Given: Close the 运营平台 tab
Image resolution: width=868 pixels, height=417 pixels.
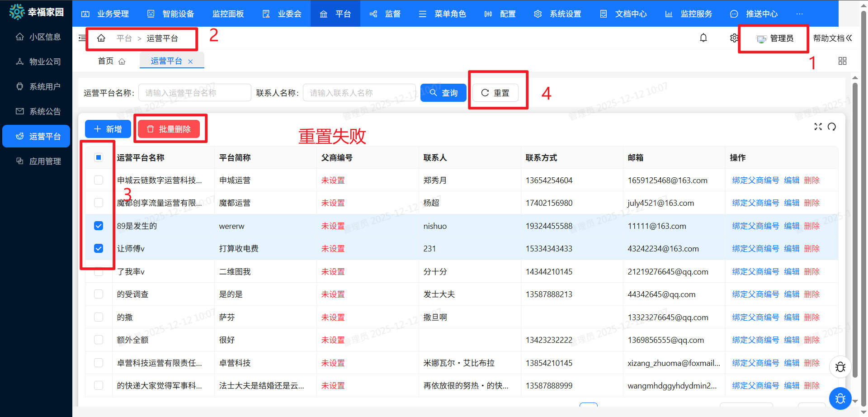Looking at the screenshot, I should pos(190,62).
